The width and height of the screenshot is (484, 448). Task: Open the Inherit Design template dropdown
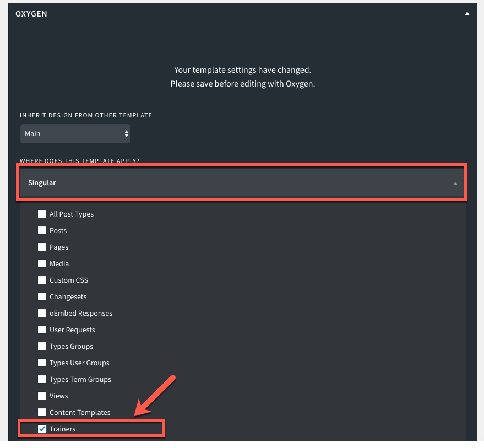75,133
